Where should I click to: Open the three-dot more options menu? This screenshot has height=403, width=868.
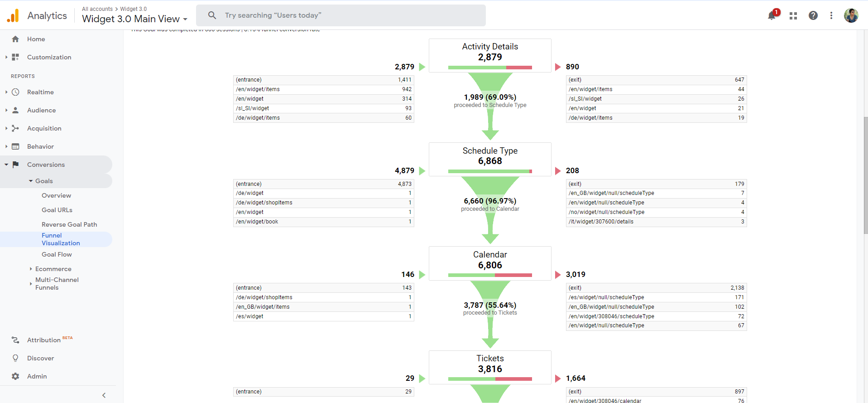(831, 15)
